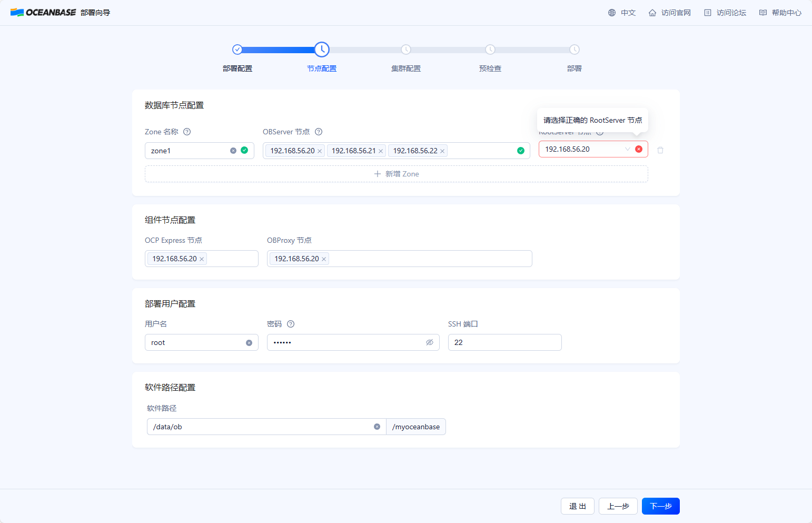This screenshot has width=812, height=523.
Task: Focus the 密码 password field
Action: (x=353, y=342)
